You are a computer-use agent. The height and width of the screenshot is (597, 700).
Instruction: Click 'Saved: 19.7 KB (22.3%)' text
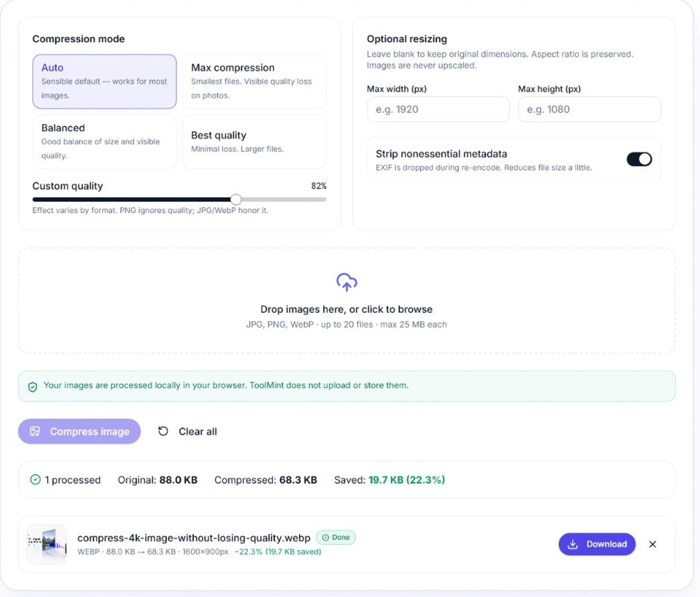coord(390,480)
